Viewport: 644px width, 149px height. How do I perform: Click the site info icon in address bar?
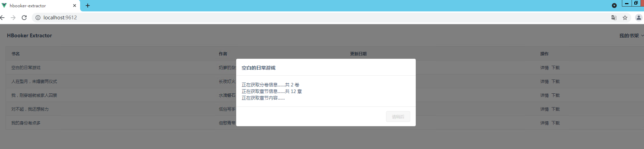click(x=38, y=18)
